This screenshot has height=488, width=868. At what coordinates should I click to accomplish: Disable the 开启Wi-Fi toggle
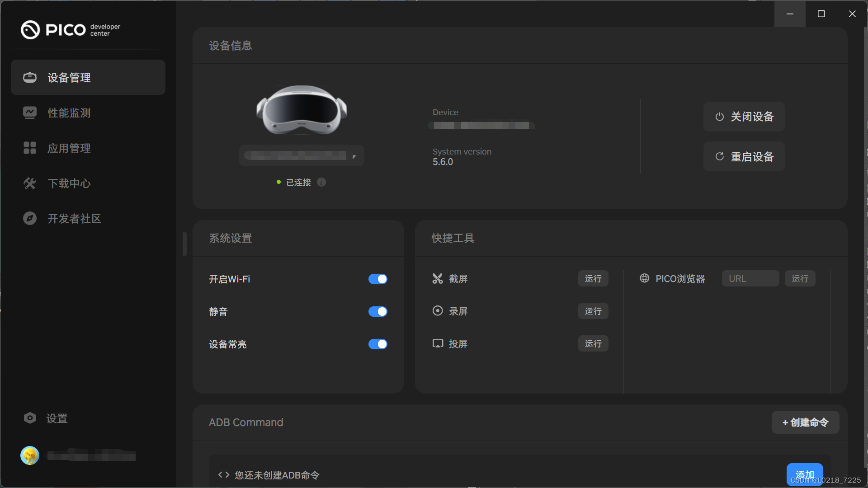point(378,279)
